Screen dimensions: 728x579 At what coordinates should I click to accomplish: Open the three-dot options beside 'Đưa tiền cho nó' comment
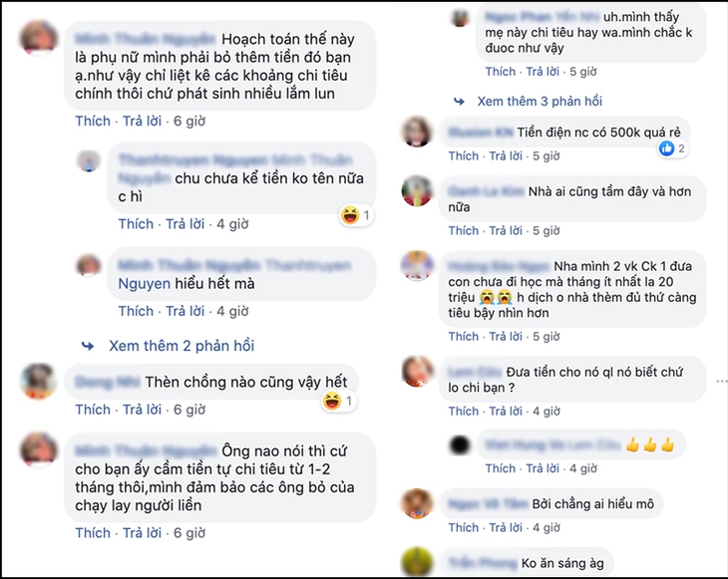coord(722,381)
